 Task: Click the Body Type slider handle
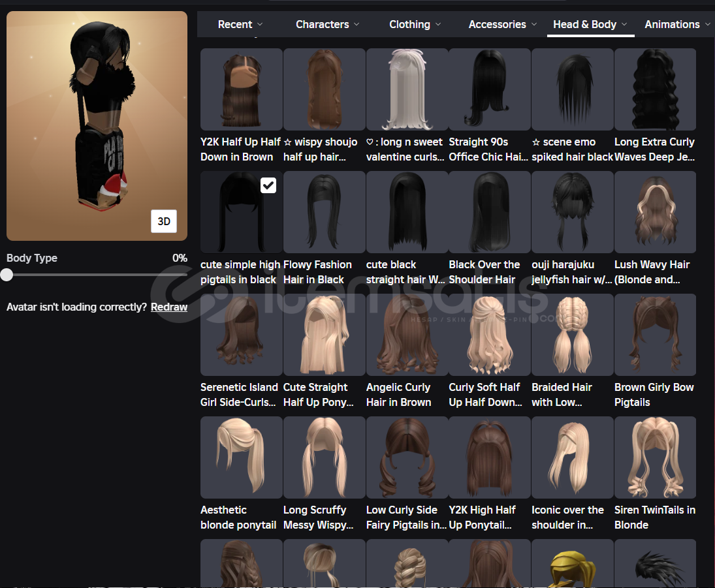pos(7,275)
